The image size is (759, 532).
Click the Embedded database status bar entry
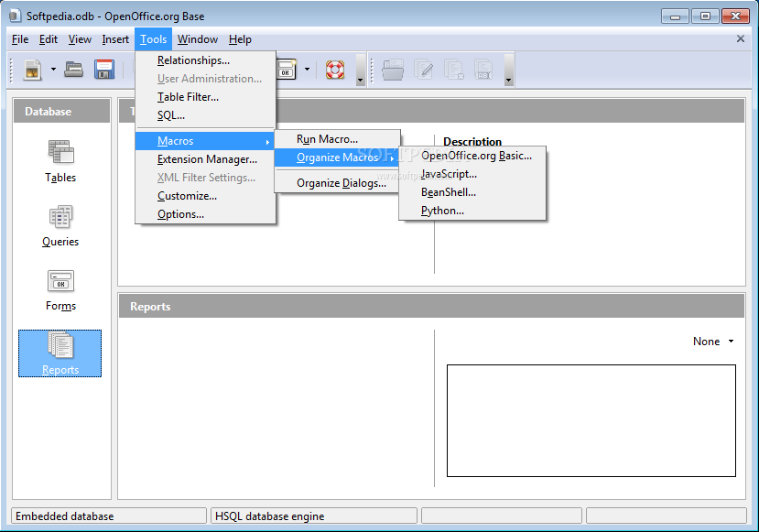pyautogui.click(x=109, y=516)
